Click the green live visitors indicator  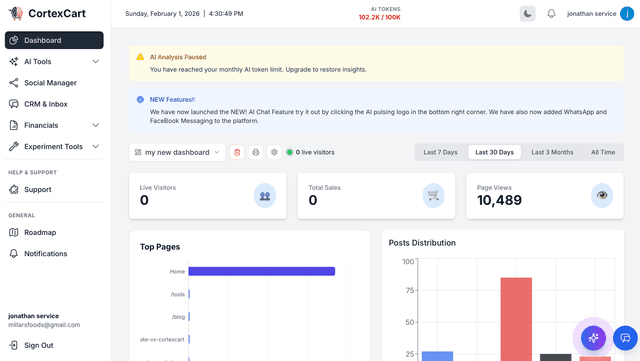[x=289, y=152]
